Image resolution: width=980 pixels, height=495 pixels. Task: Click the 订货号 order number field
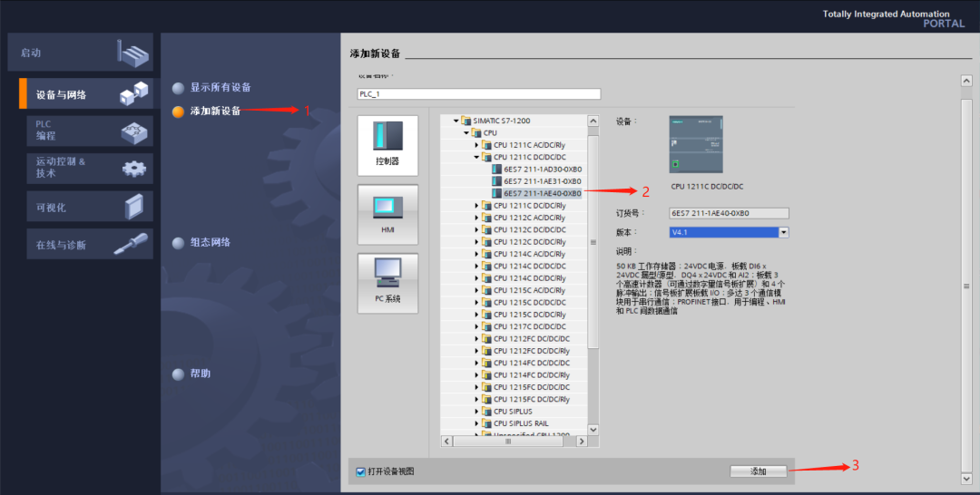(729, 213)
